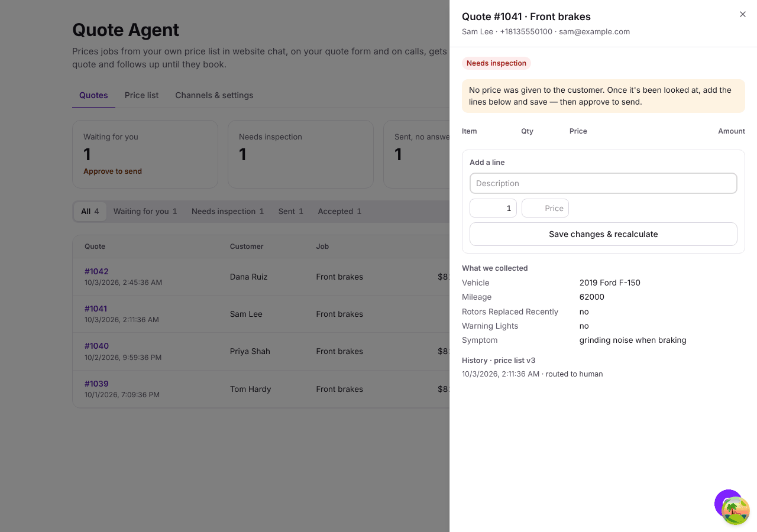Click the sam@example.com contact line
The height and width of the screenshot is (532, 757).
click(594, 31)
